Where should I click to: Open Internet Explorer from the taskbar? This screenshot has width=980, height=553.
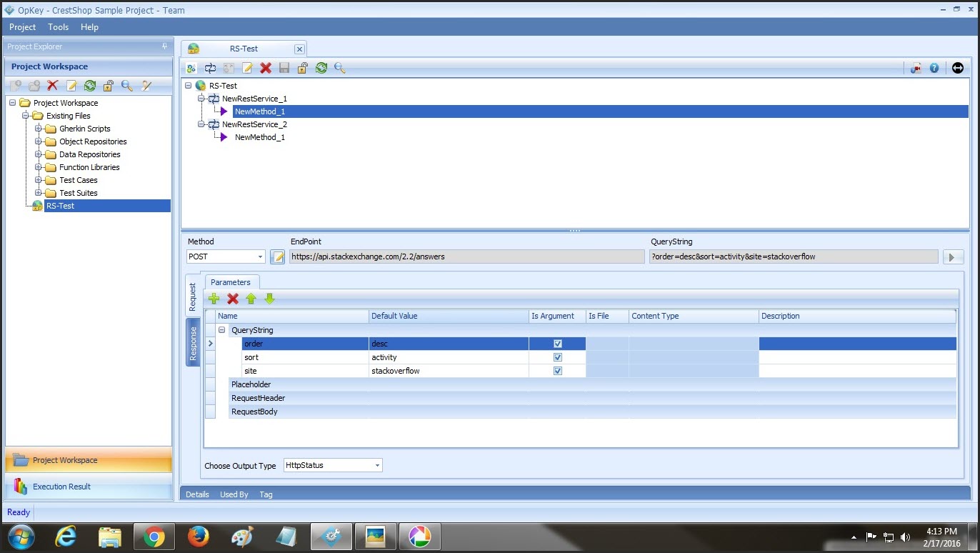[x=66, y=537]
